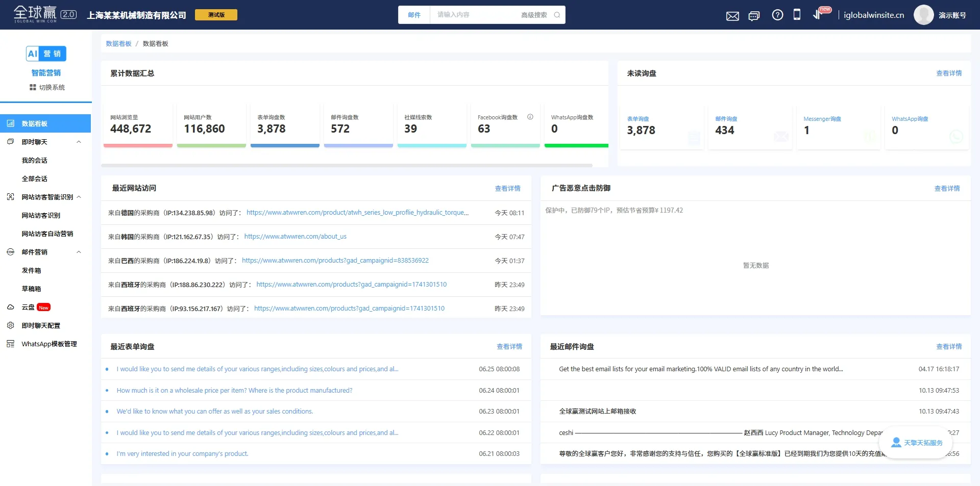This screenshot has width=980, height=486.
Task: Collapse the 网站访客智能识别 sidebar section
Action: click(79, 197)
